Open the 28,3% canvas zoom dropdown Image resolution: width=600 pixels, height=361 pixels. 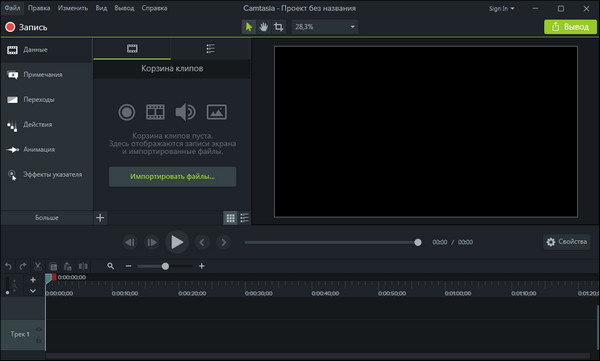[x=325, y=27]
